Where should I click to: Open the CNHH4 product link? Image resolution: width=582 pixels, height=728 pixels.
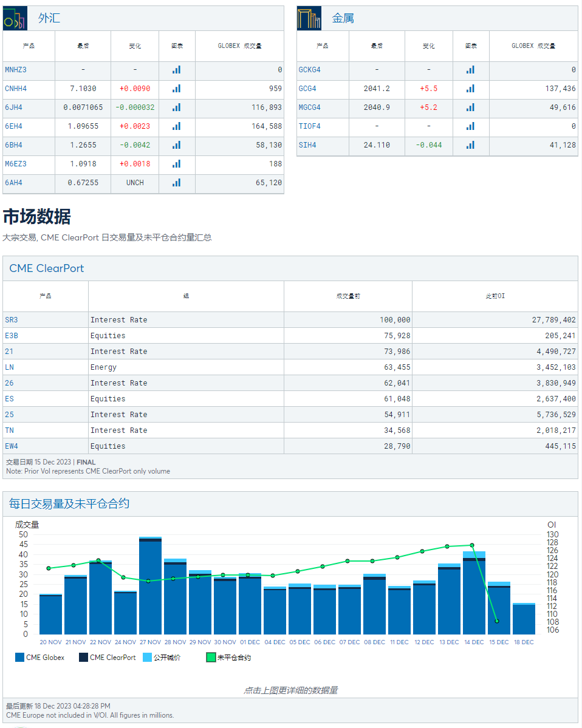(x=16, y=89)
